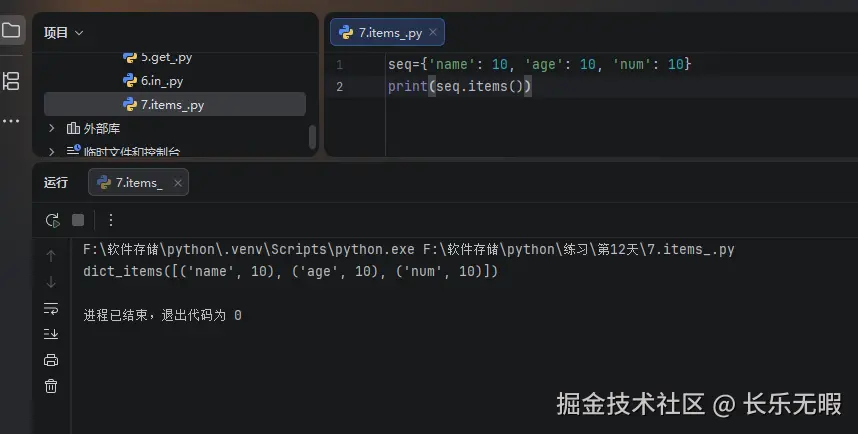
Task: Expand the 项目 view dropdown
Action: point(63,33)
